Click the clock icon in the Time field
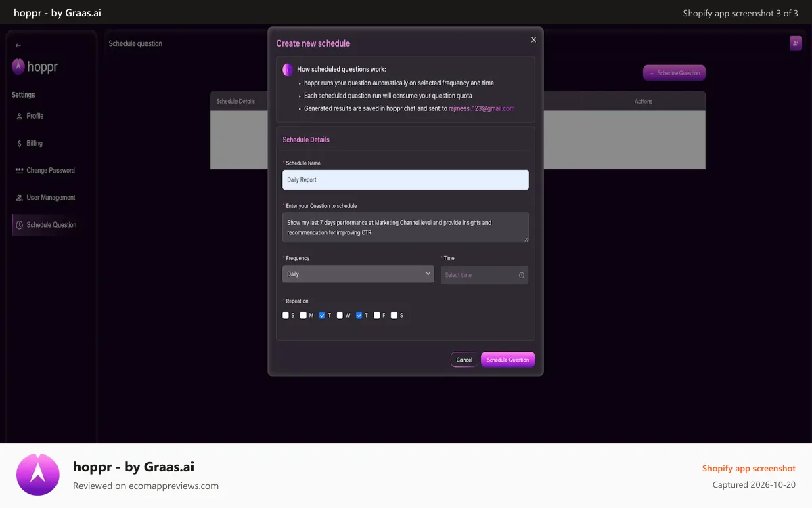The height and width of the screenshot is (508, 812). coord(522,275)
